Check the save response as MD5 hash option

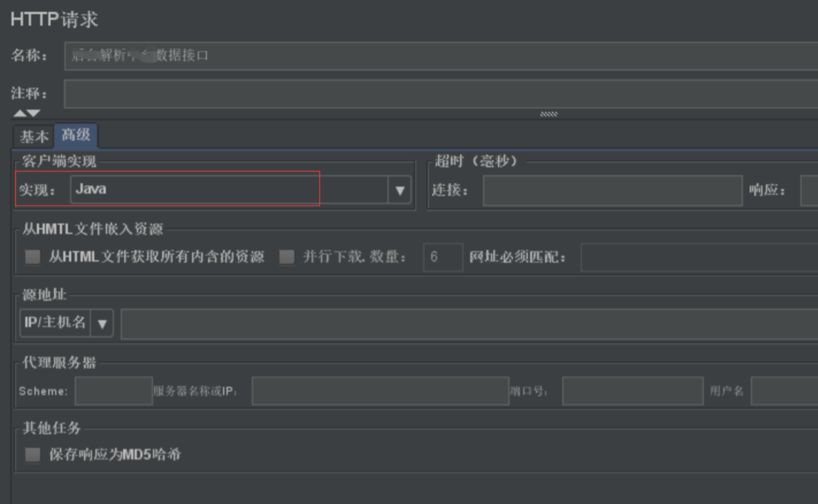pyautogui.click(x=33, y=455)
